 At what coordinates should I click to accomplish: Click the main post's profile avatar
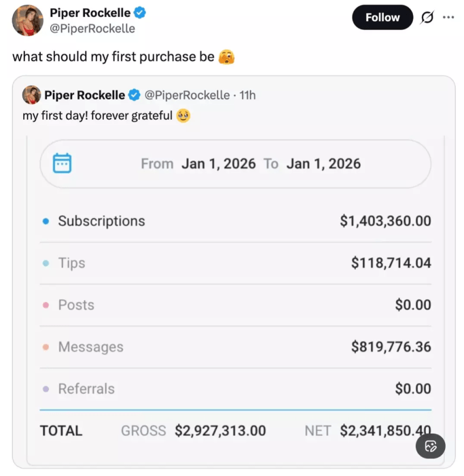[29, 20]
